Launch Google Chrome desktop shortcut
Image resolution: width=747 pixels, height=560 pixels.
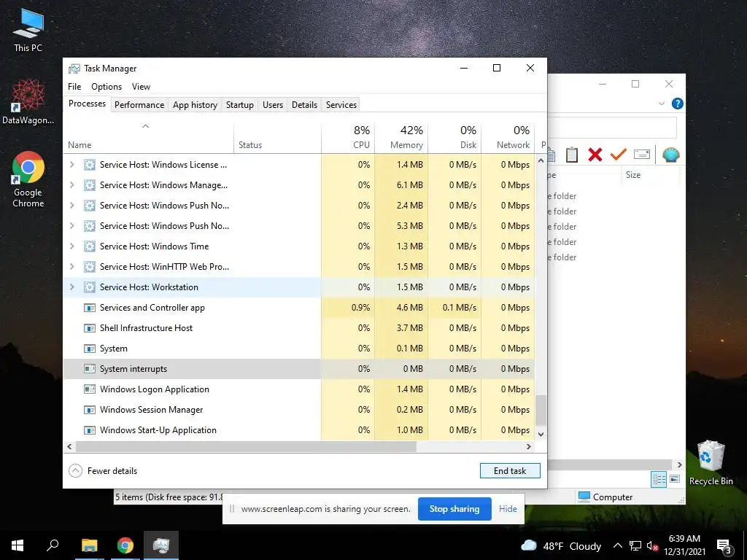pyautogui.click(x=28, y=179)
